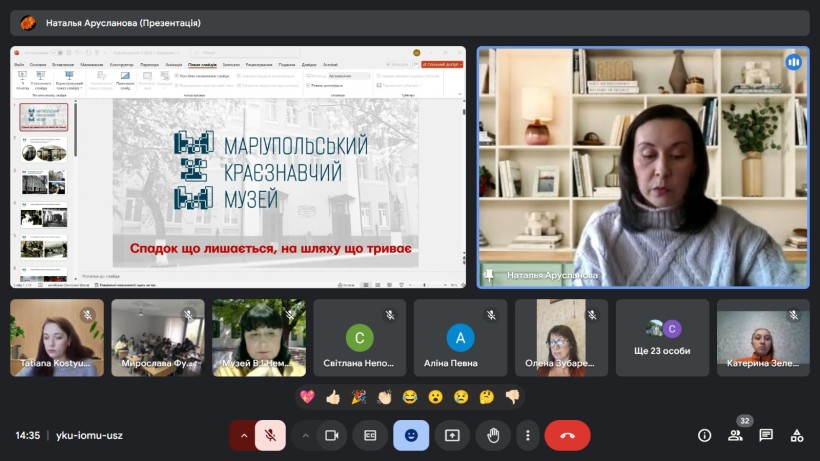Viewport: 820px width, 461px height.
Task: Select Катерина Зеле... participant tile
Action: [763, 338]
